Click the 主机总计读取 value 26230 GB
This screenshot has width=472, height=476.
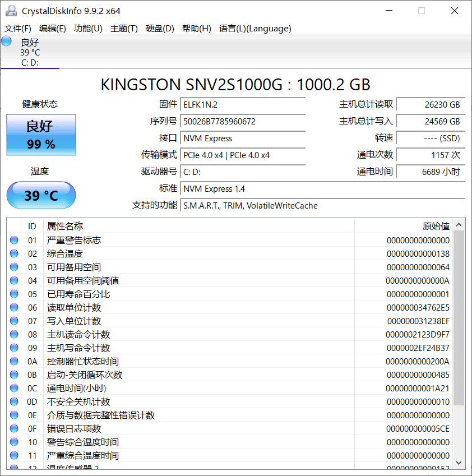point(431,105)
